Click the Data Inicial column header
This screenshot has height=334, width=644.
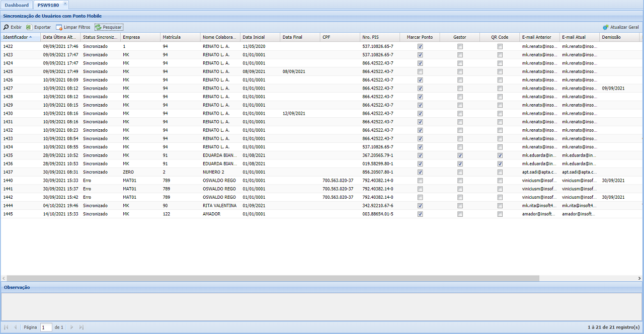pyautogui.click(x=260, y=37)
